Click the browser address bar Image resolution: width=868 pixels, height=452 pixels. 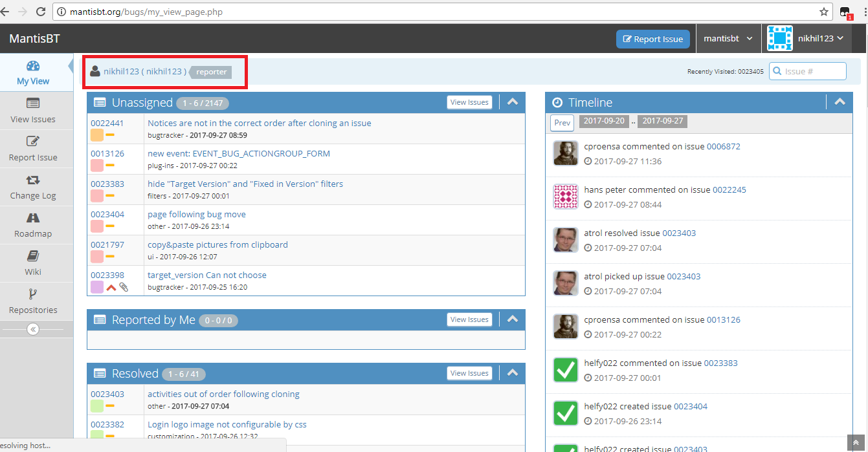(443, 12)
